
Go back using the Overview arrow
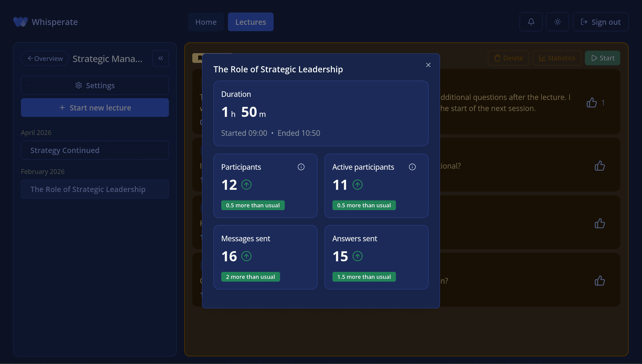pyautogui.click(x=44, y=58)
